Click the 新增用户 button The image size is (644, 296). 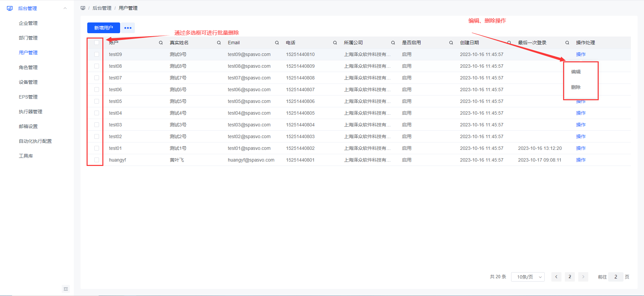(103, 28)
